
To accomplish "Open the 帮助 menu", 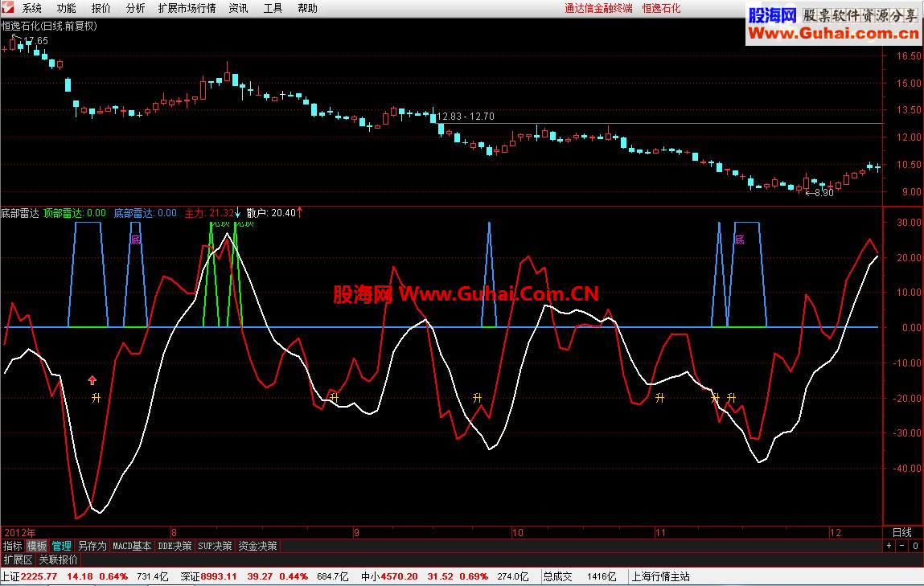I will click(x=308, y=8).
